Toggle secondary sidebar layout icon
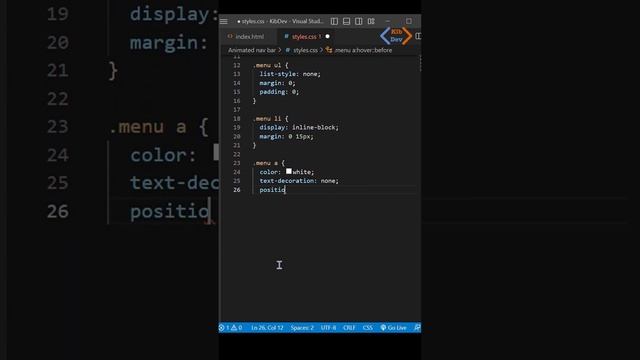This screenshot has width=640, height=360. [358, 21]
